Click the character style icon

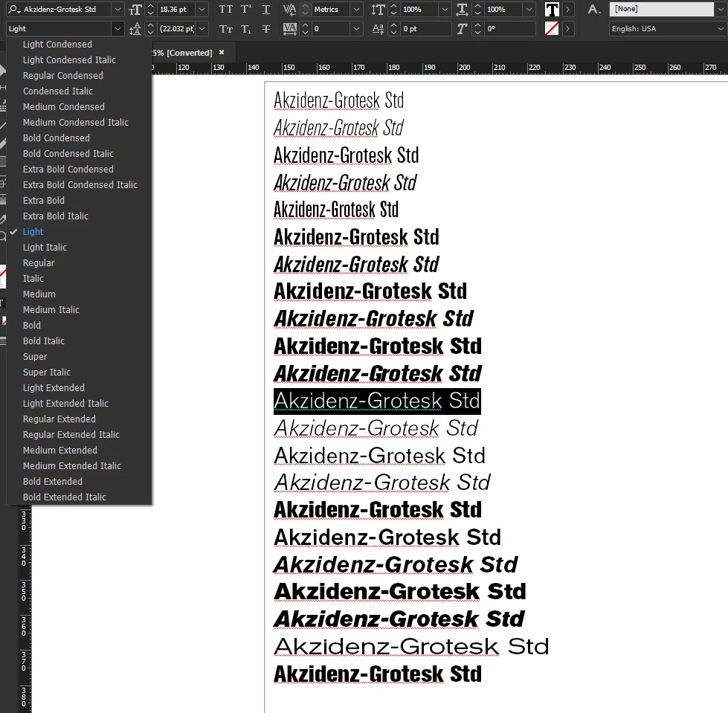tap(593, 9)
